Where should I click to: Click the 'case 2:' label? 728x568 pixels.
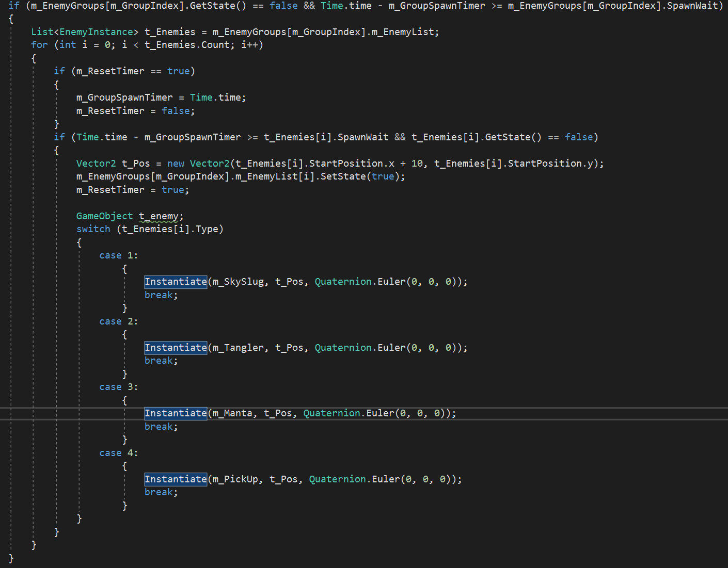pos(118,321)
